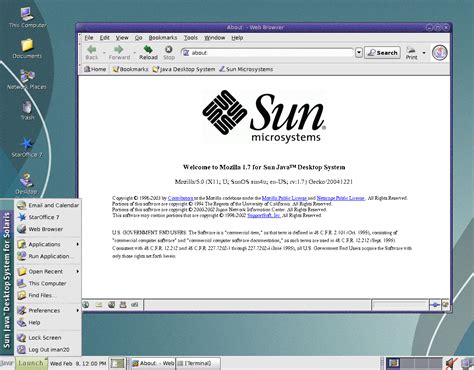Toggle the online/offline status icon
Viewport: 474px width, 370px height.
434,305
